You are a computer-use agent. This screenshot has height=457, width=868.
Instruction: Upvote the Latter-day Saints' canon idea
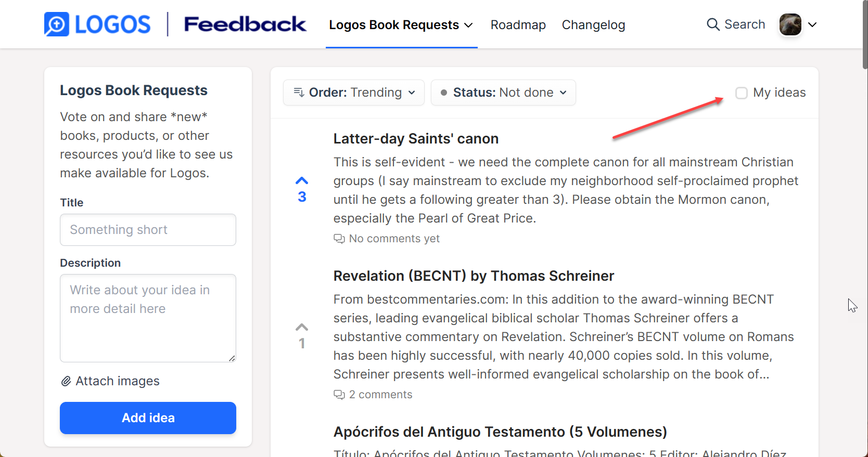pyautogui.click(x=302, y=181)
